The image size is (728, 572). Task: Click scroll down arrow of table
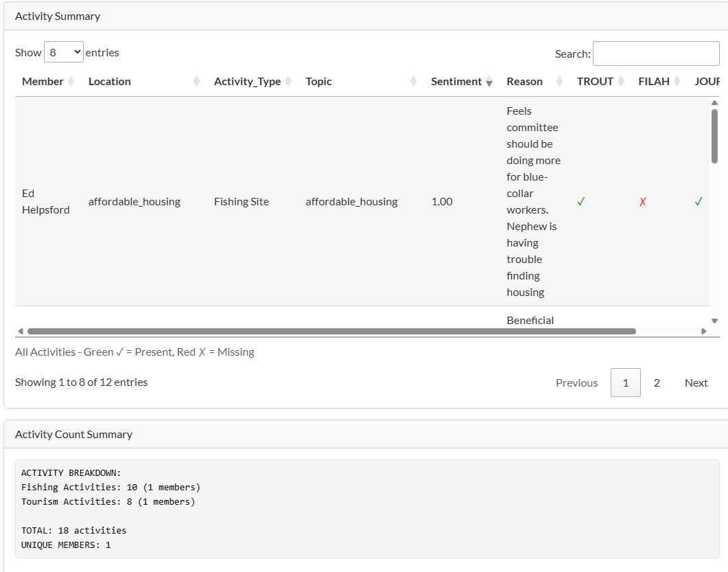pos(714,321)
